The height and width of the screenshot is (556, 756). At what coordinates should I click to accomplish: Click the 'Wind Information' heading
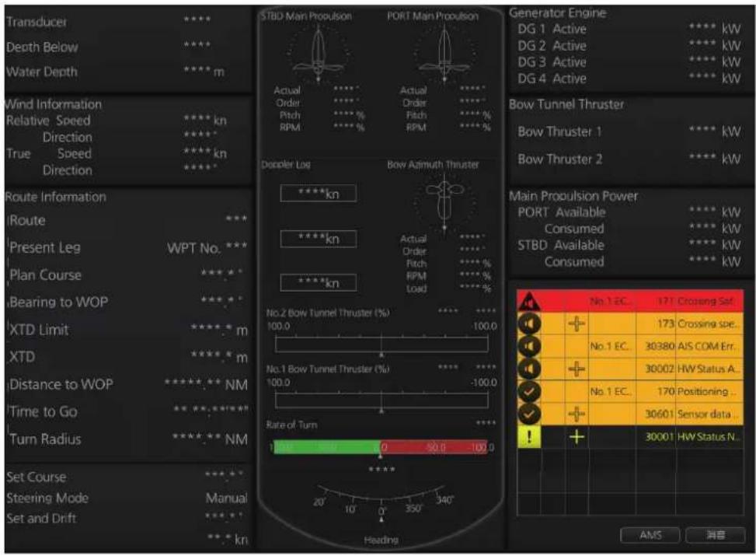pos(53,104)
